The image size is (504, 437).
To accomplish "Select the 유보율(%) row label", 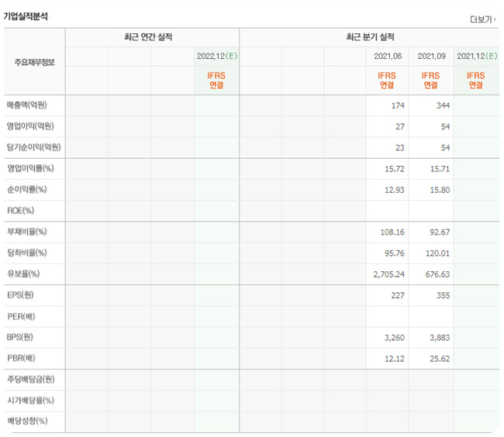I will tap(23, 274).
